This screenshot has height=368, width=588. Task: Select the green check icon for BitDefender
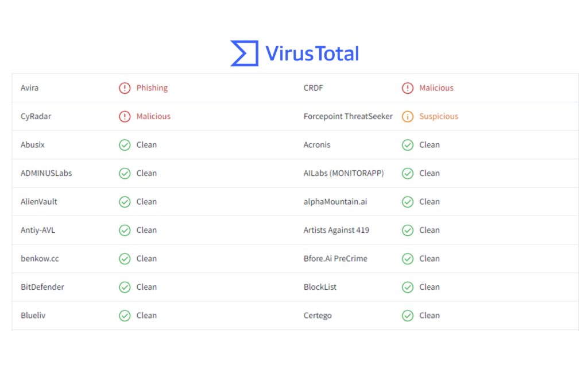(x=125, y=287)
